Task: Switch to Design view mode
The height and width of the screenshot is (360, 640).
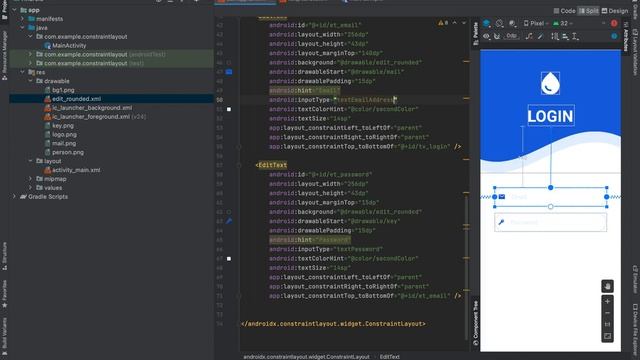Action: point(615,11)
